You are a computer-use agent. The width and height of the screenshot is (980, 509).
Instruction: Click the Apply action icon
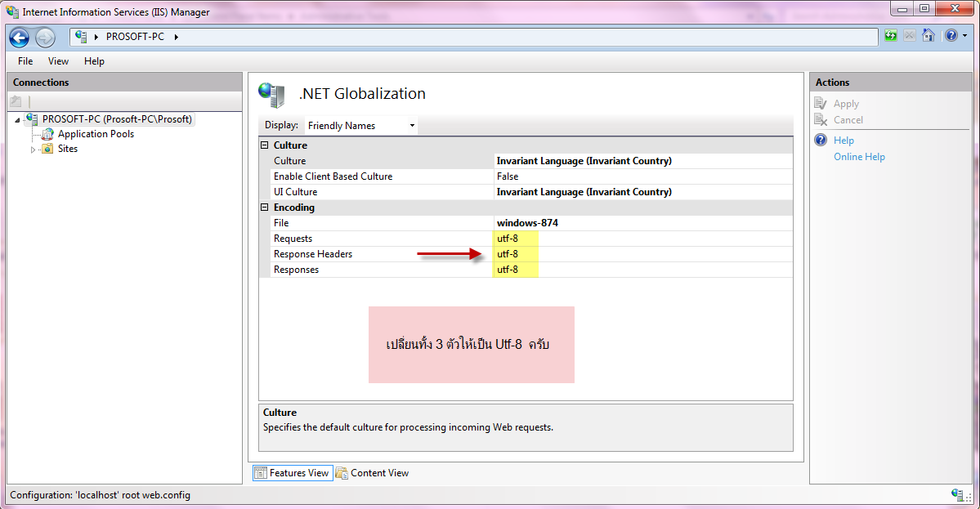pyautogui.click(x=821, y=103)
